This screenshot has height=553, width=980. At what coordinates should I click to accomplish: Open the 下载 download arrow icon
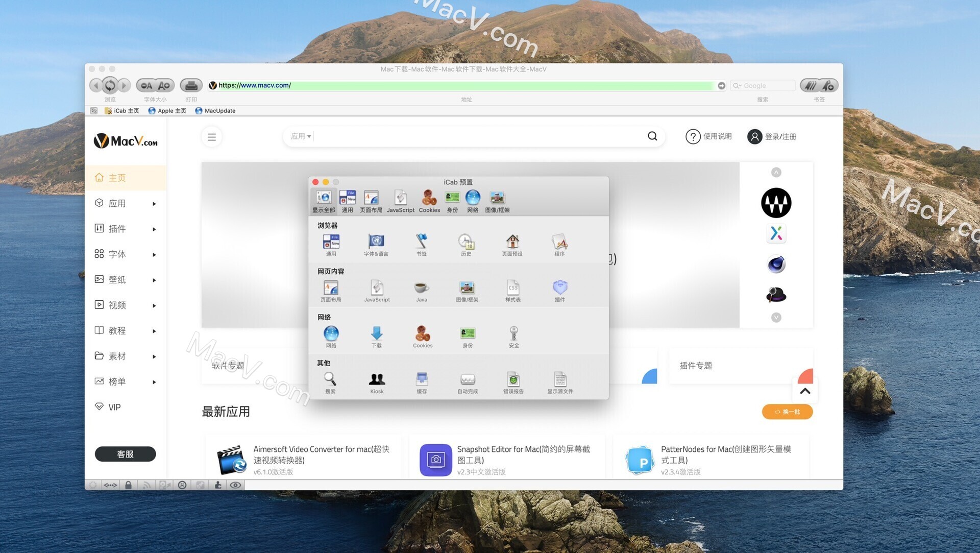coord(377,336)
